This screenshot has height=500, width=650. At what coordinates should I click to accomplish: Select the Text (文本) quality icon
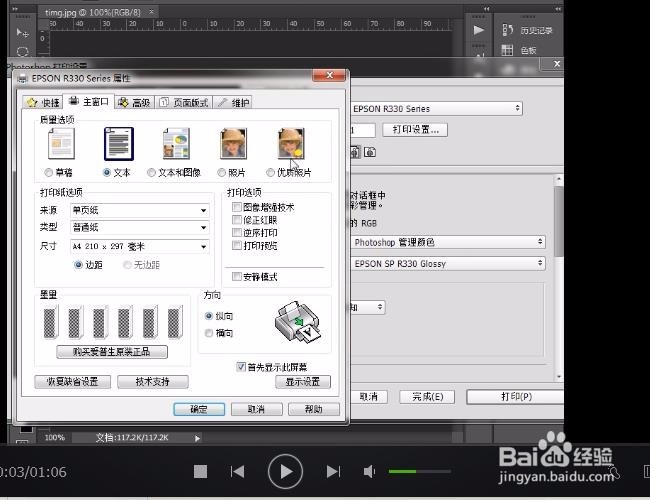tap(119, 144)
